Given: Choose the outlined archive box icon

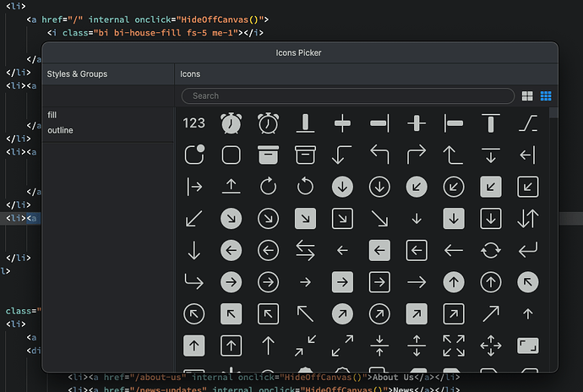Looking at the screenshot, I should [x=305, y=155].
